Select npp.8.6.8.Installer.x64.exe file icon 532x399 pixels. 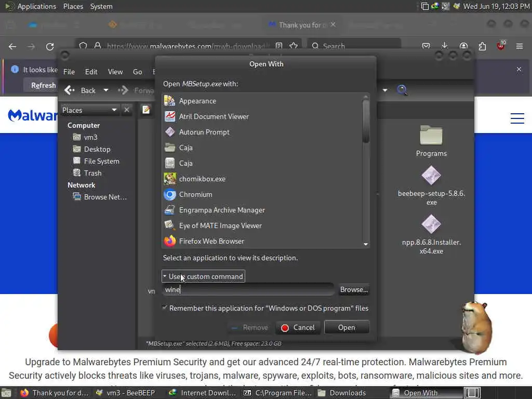[x=431, y=224]
